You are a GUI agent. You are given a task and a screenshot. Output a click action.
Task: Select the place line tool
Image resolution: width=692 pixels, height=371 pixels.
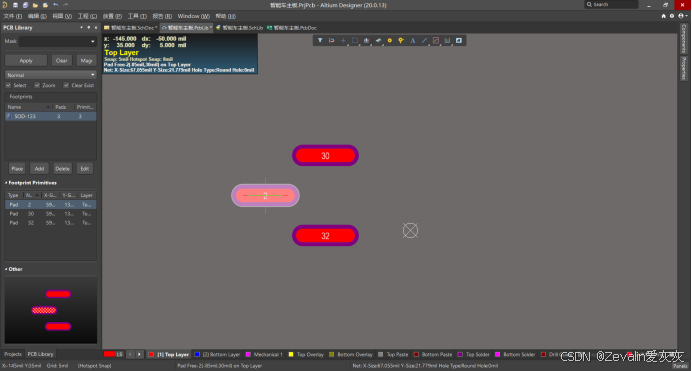pos(424,41)
